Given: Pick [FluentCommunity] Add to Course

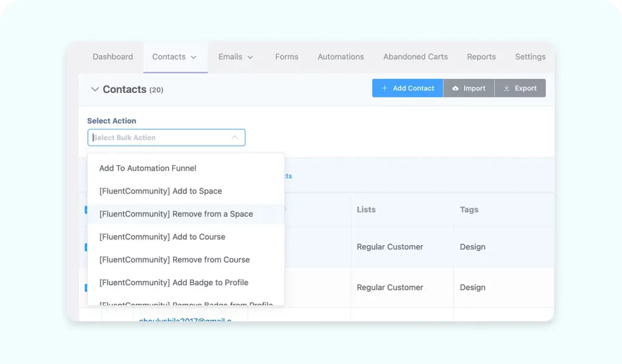Looking at the screenshot, I should click(x=186, y=237).
